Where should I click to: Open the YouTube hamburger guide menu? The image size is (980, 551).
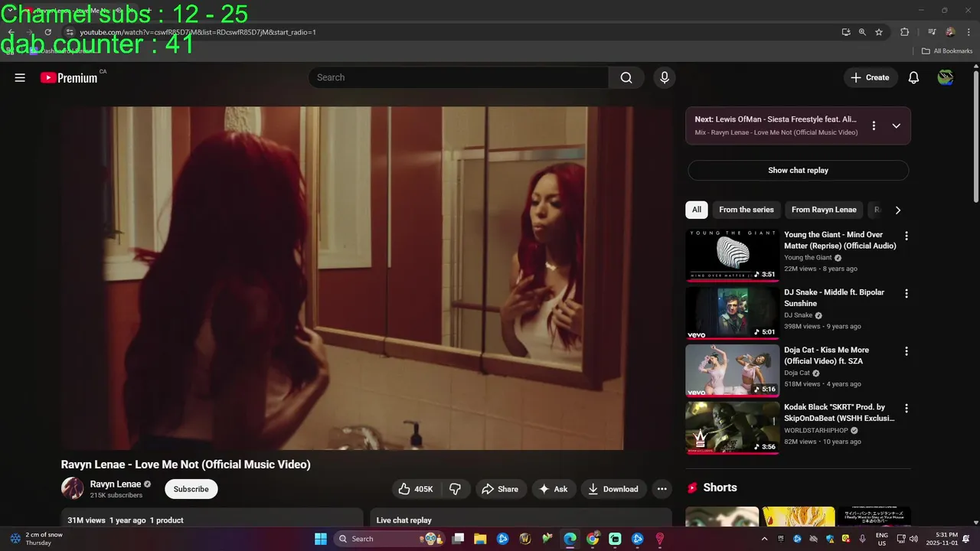point(20,77)
